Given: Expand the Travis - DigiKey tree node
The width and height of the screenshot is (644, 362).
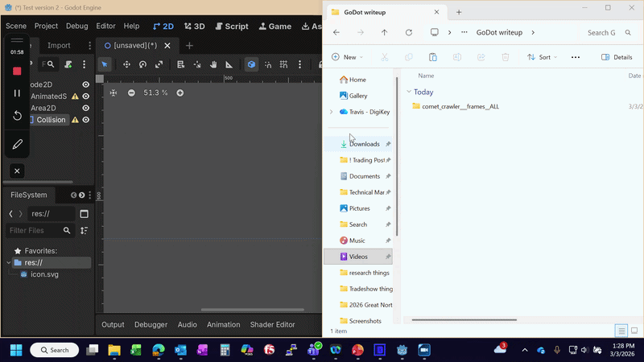Looking at the screenshot, I should (332, 112).
